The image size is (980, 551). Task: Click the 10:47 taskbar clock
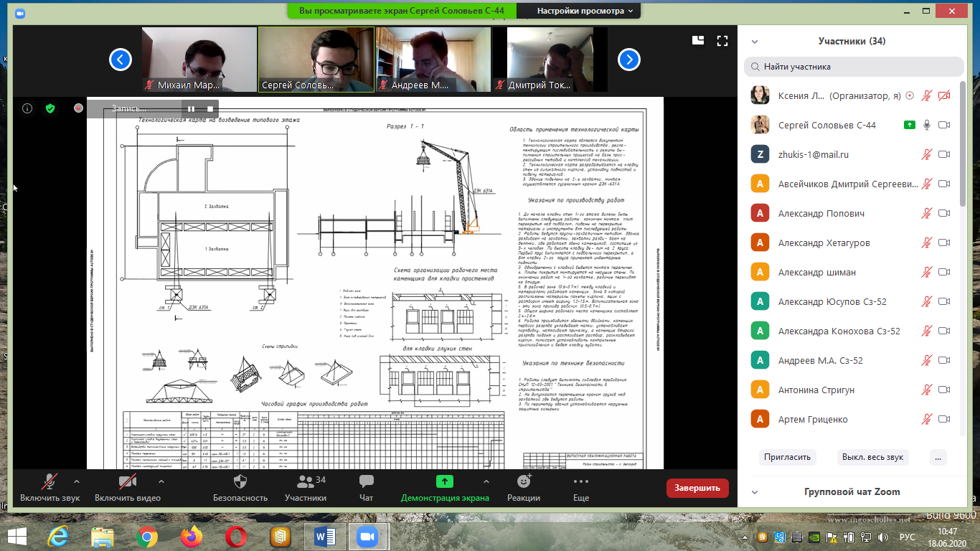click(946, 531)
